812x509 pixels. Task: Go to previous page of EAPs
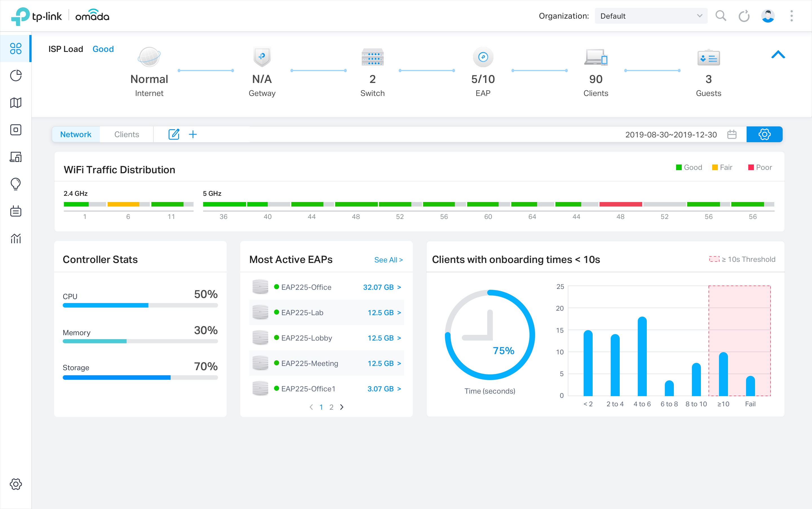coord(311,407)
